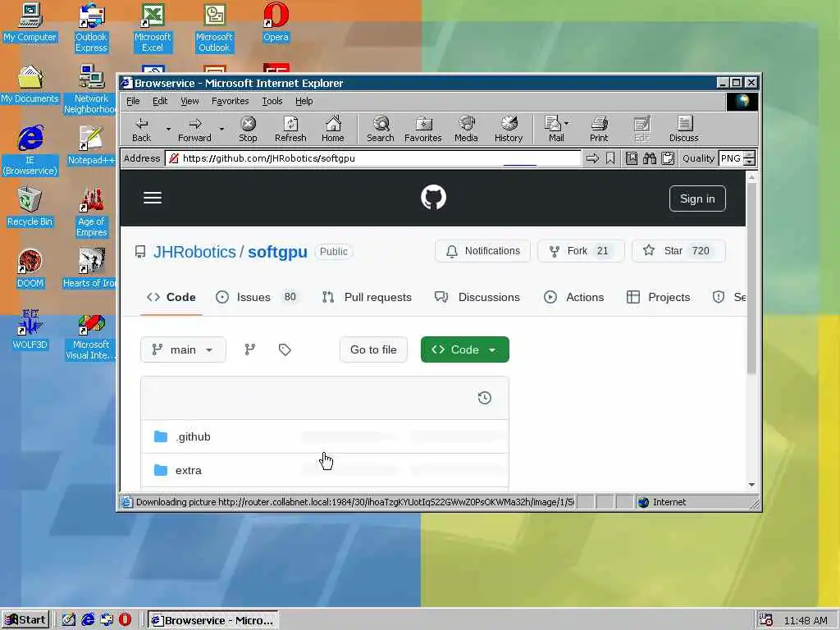The image size is (840, 630).
Task: Select the DOOM desktop icon
Action: click(x=30, y=268)
